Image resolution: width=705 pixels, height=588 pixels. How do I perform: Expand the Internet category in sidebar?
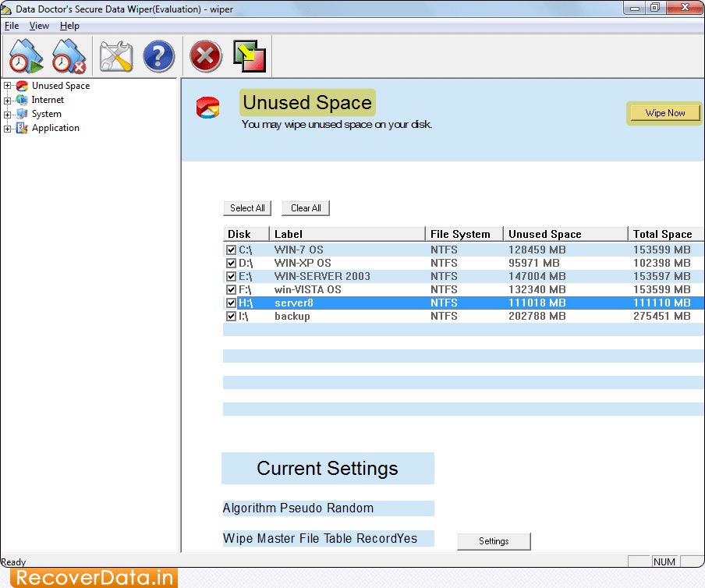click(6, 100)
